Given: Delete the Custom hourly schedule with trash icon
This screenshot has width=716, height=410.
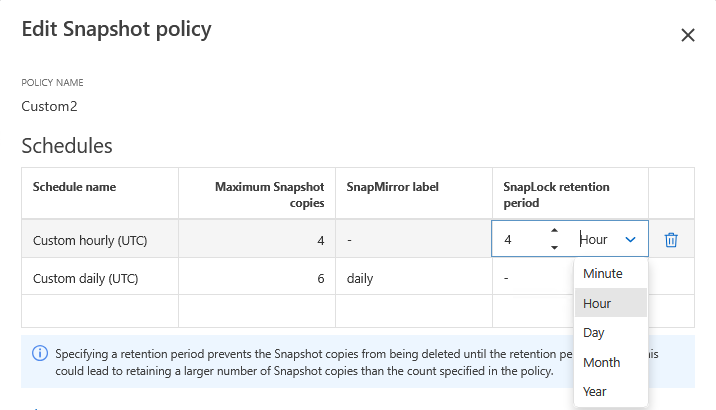Looking at the screenshot, I should pyautogui.click(x=671, y=240).
